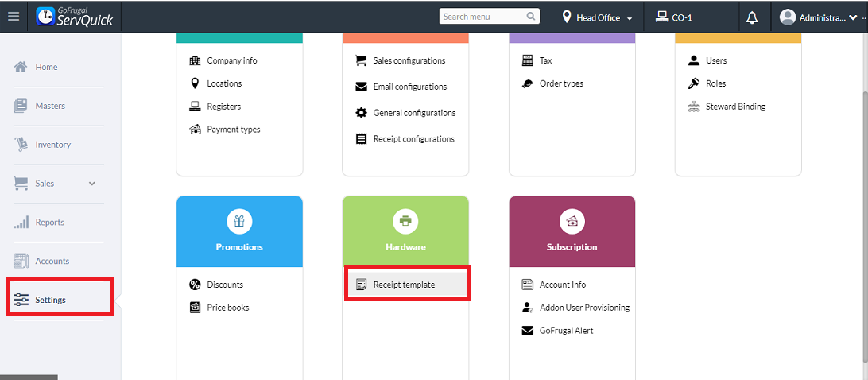This screenshot has width=868, height=380.
Task: Open Reports from the sidebar
Action: [x=49, y=223]
